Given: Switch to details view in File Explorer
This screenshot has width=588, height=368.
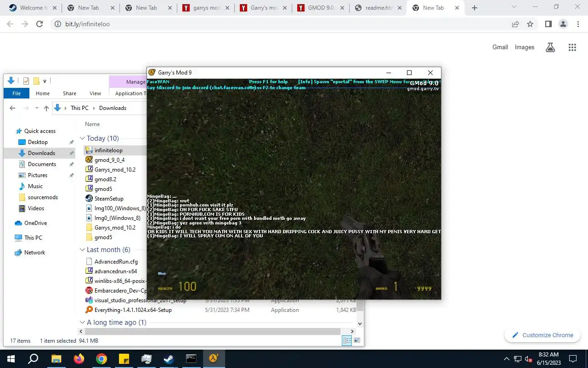Looking at the screenshot, I should click(x=347, y=340).
